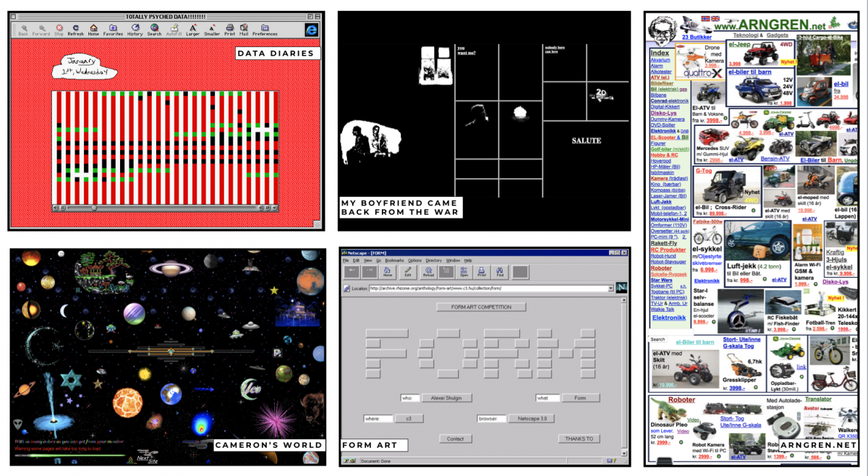The width and height of the screenshot is (868, 476).
Task: Open the Disko-Lys link in Arngren index
Action: click(x=663, y=112)
